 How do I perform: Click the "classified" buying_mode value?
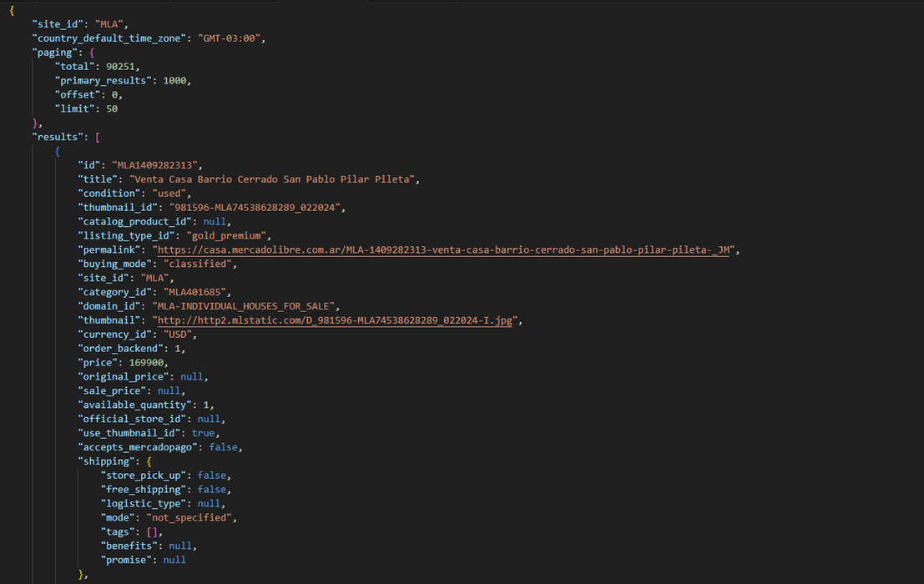[199, 264]
